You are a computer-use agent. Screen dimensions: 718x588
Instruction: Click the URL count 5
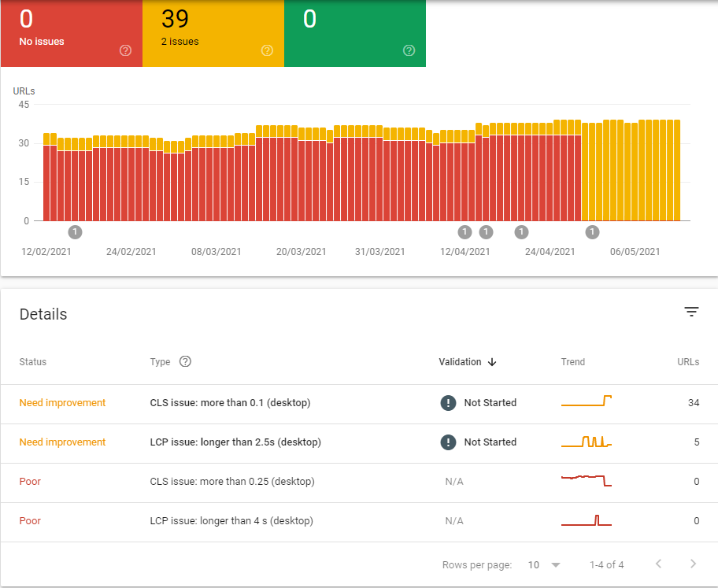click(697, 442)
